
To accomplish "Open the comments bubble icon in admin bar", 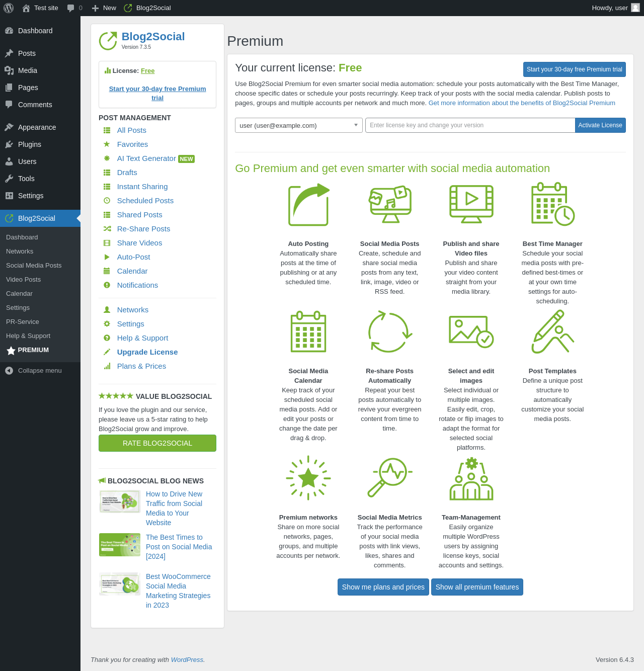I will [70, 8].
